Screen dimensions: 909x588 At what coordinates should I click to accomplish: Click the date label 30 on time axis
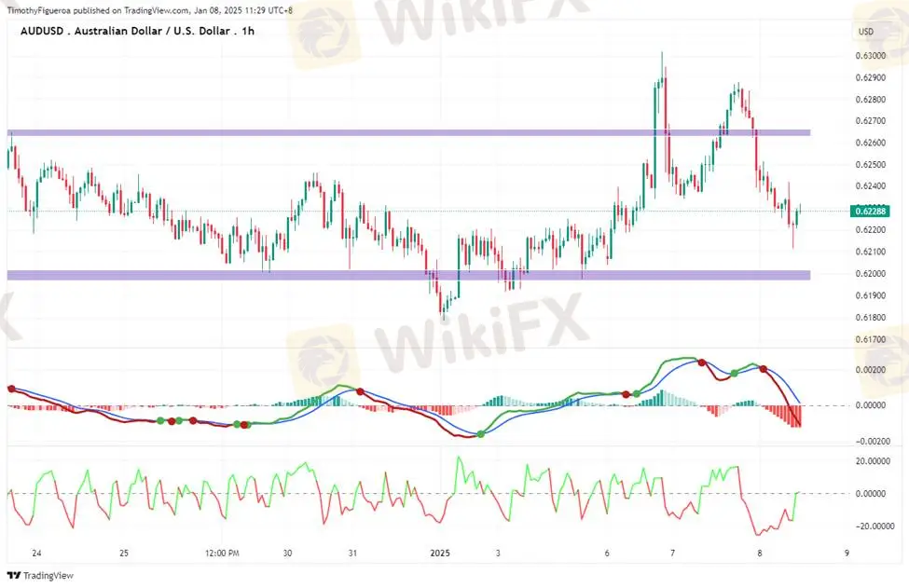coord(287,554)
